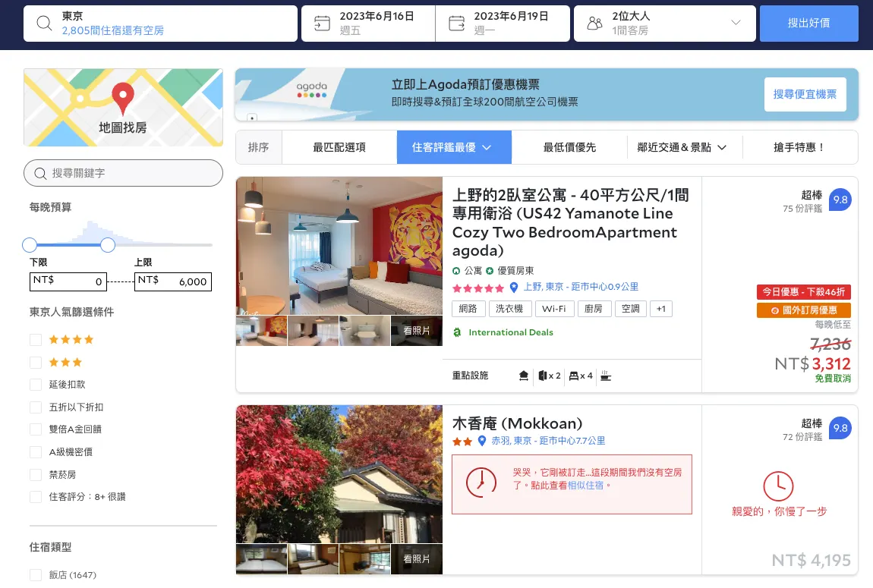The width and height of the screenshot is (873, 588).
Task: Tick the four-star filter checkbox
Action: point(36,340)
